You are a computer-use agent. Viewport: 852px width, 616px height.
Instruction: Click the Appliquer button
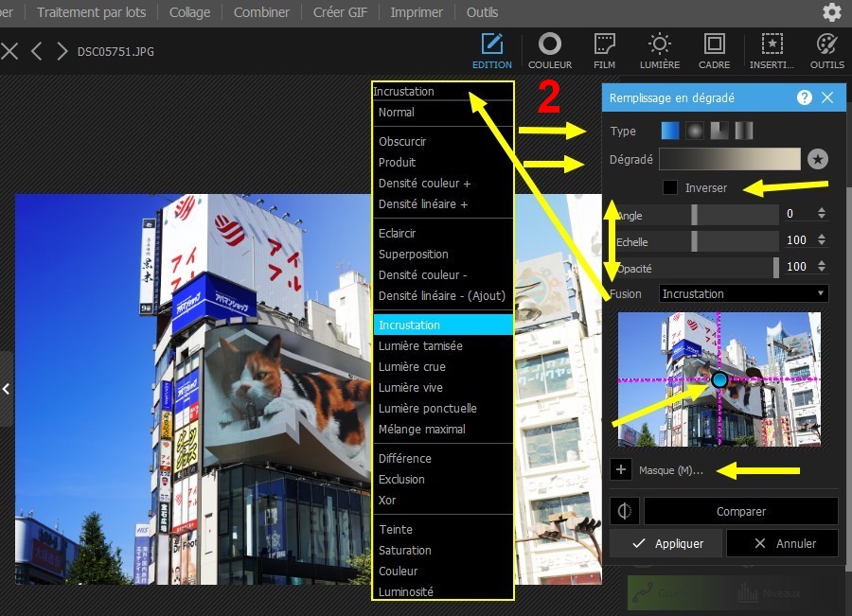[x=666, y=543]
